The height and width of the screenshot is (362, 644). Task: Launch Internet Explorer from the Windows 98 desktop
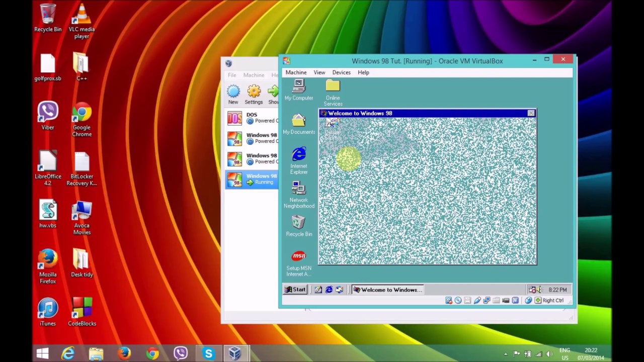coord(299,160)
